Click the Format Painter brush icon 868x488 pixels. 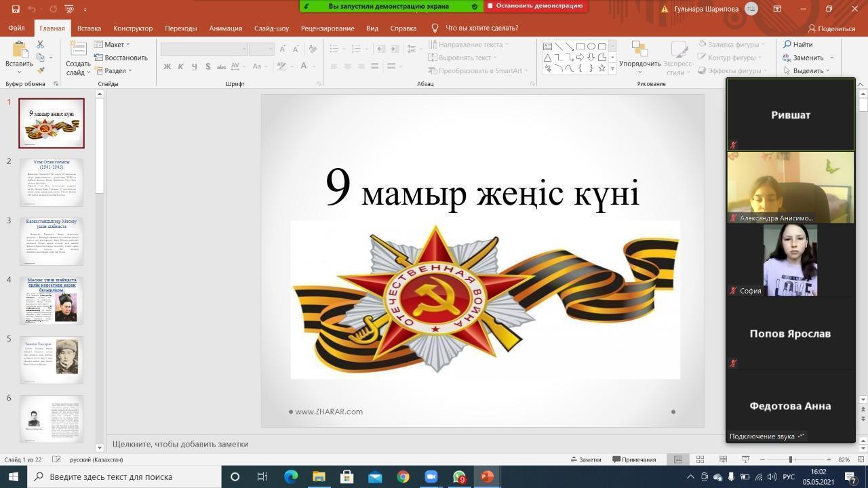(41, 70)
